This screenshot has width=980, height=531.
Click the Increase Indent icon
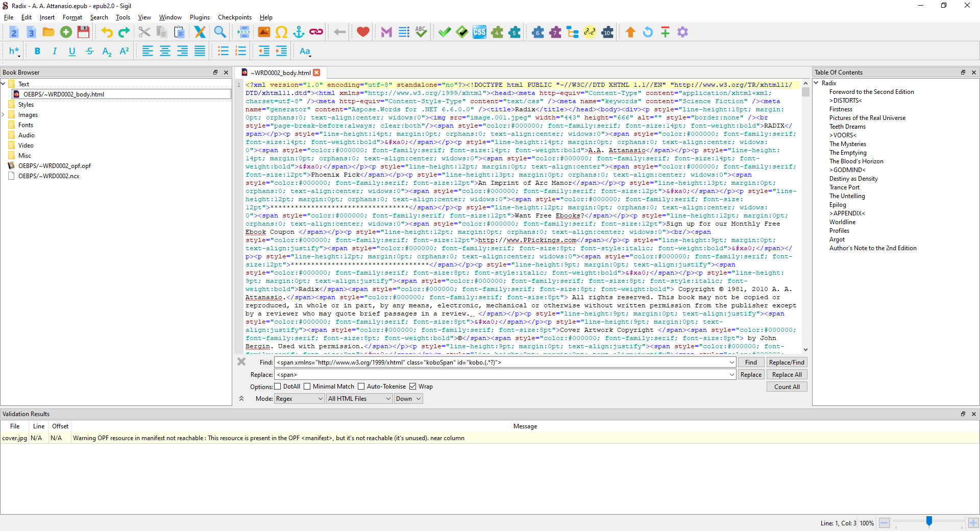[281, 51]
